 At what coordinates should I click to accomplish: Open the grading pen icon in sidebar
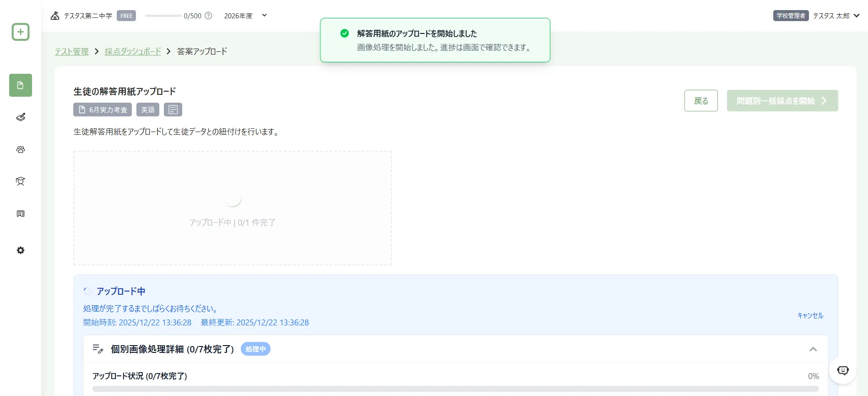pos(21,117)
